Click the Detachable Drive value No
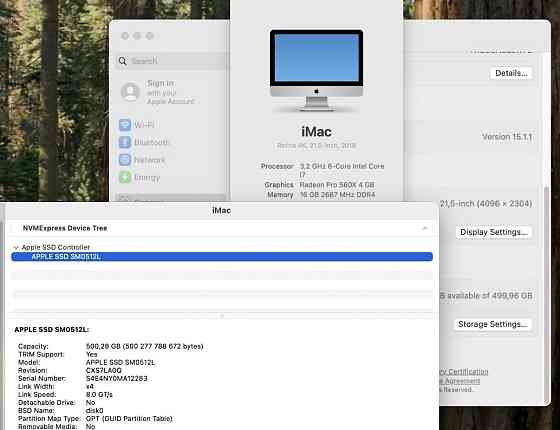The image size is (560, 430). click(x=90, y=402)
